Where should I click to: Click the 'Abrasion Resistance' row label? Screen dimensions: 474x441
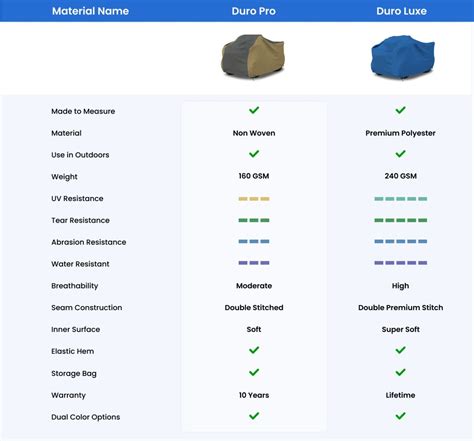(x=89, y=242)
